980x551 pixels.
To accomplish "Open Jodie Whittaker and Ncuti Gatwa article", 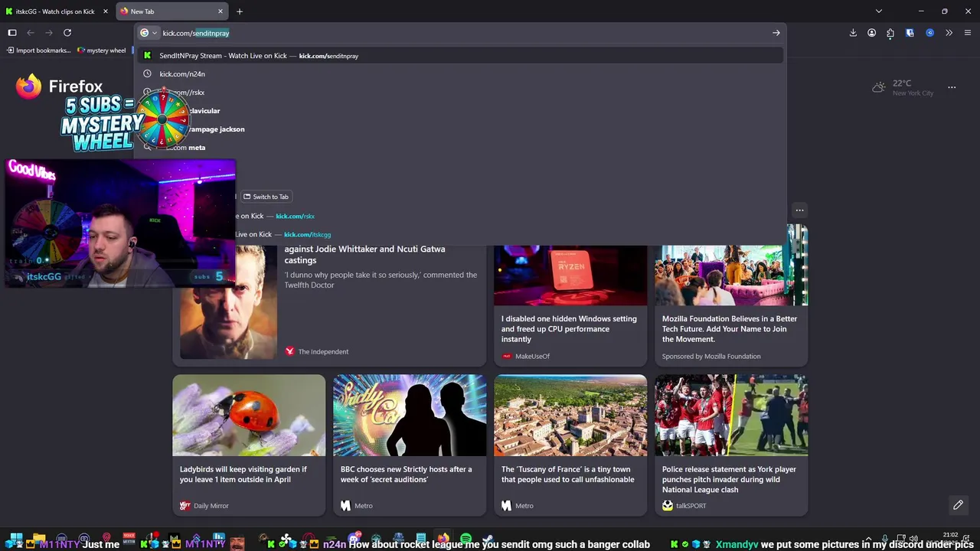I will click(364, 254).
